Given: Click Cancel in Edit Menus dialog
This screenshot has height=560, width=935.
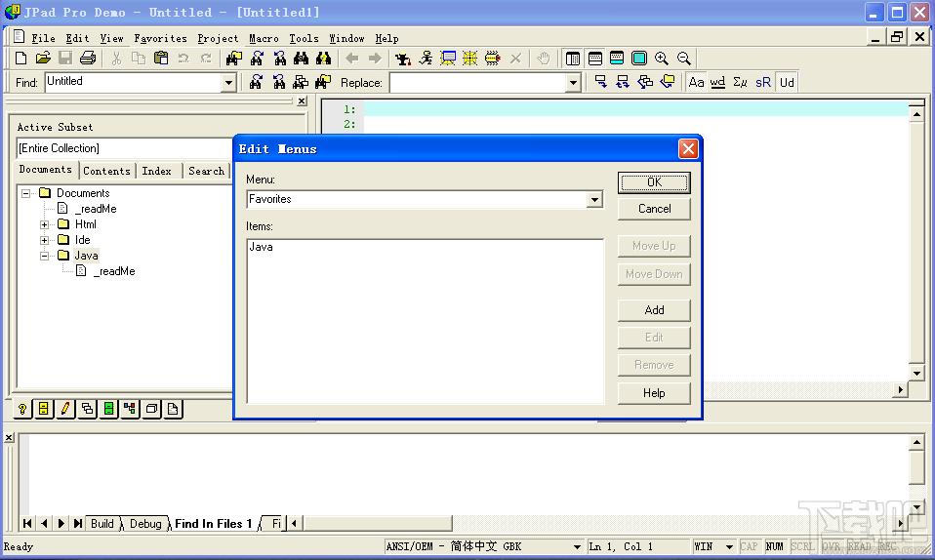Looking at the screenshot, I should pyautogui.click(x=654, y=209).
